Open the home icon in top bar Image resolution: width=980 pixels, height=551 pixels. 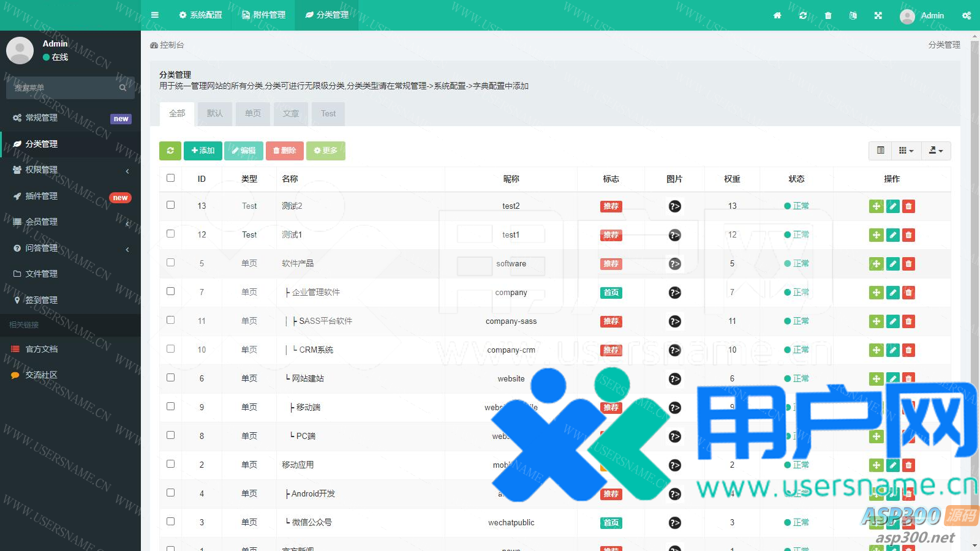[777, 15]
